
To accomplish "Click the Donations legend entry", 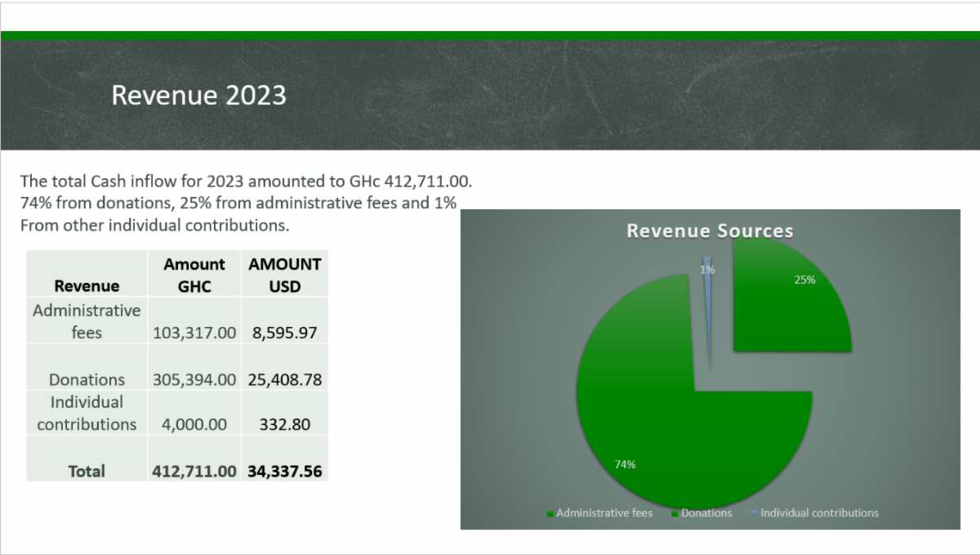I will 706,513.
